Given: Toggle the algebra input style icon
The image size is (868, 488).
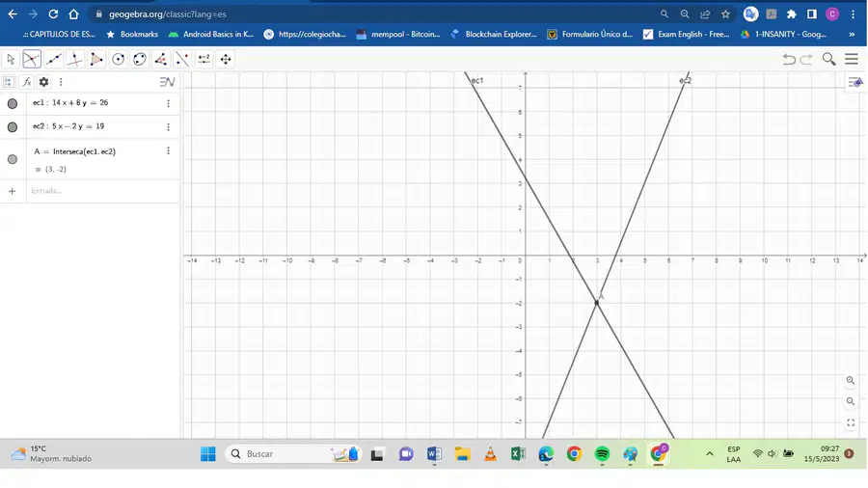Looking at the screenshot, I should (167, 82).
